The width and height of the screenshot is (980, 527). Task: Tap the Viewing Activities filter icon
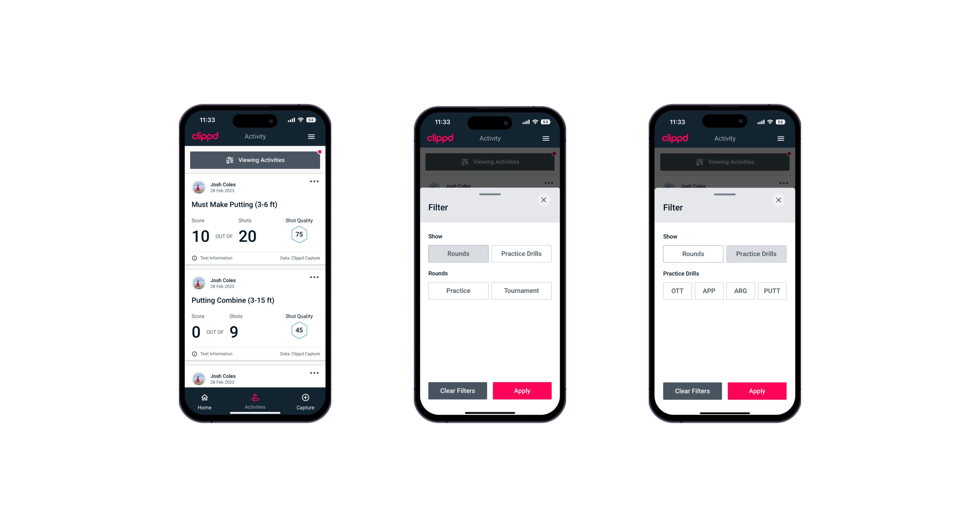click(x=229, y=160)
